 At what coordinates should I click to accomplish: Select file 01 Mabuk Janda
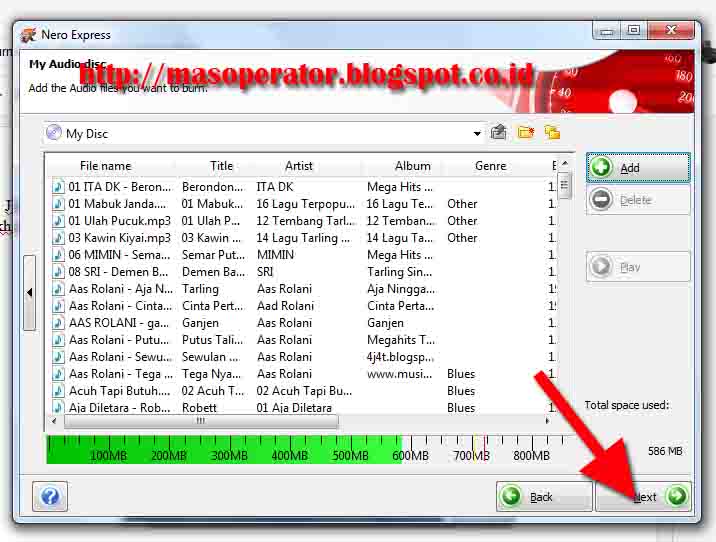[118, 204]
